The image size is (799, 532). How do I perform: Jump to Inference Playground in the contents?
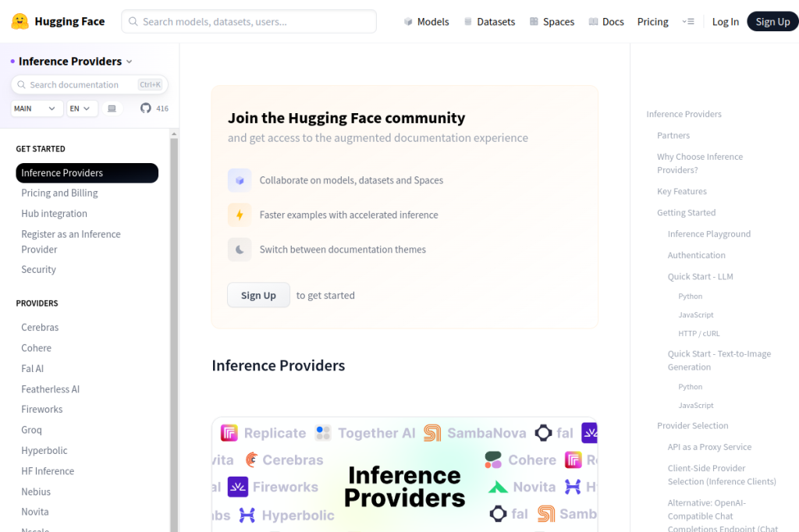(x=708, y=234)
